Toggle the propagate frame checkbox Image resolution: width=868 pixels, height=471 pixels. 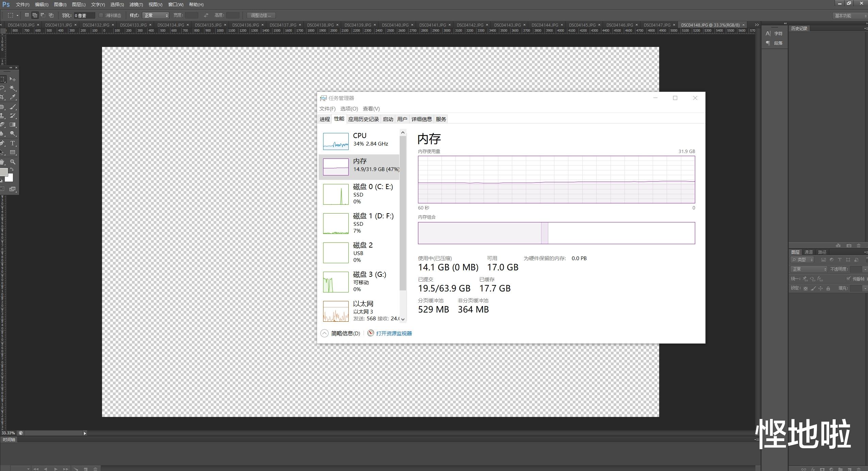point(848,279)
